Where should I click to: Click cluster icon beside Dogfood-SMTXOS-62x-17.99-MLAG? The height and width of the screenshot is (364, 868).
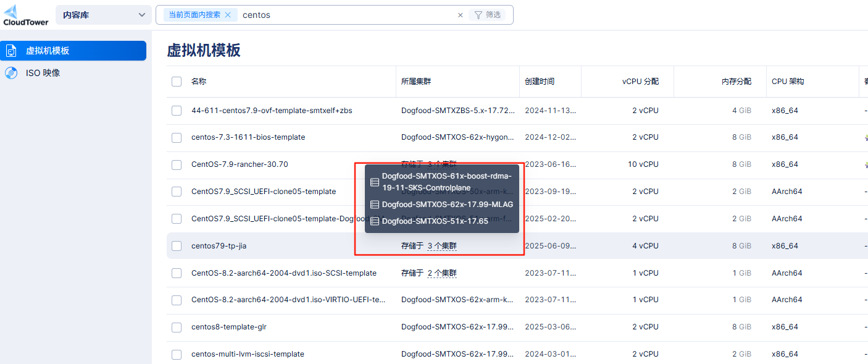[374, 205]
